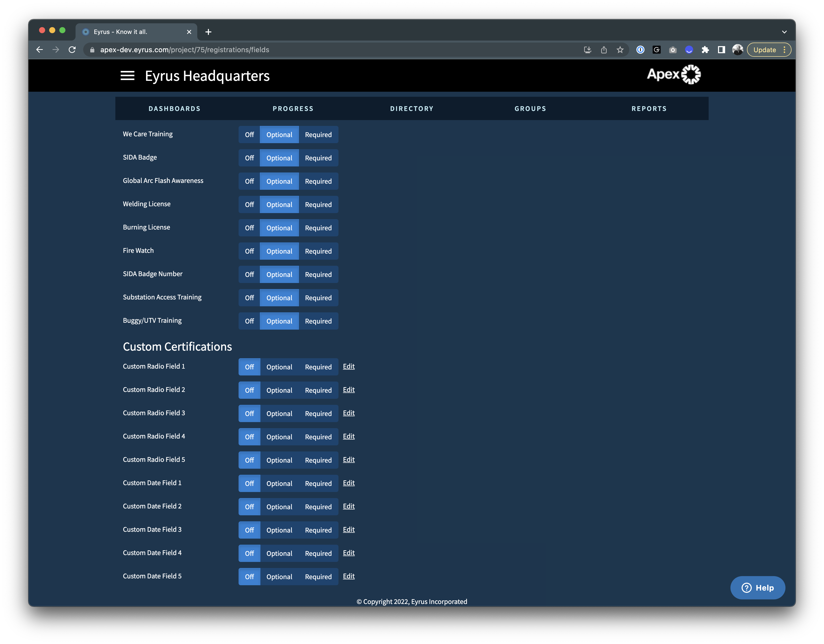824x644 pixels.
Task: Click the share page icon
Action: click(604, 50)
